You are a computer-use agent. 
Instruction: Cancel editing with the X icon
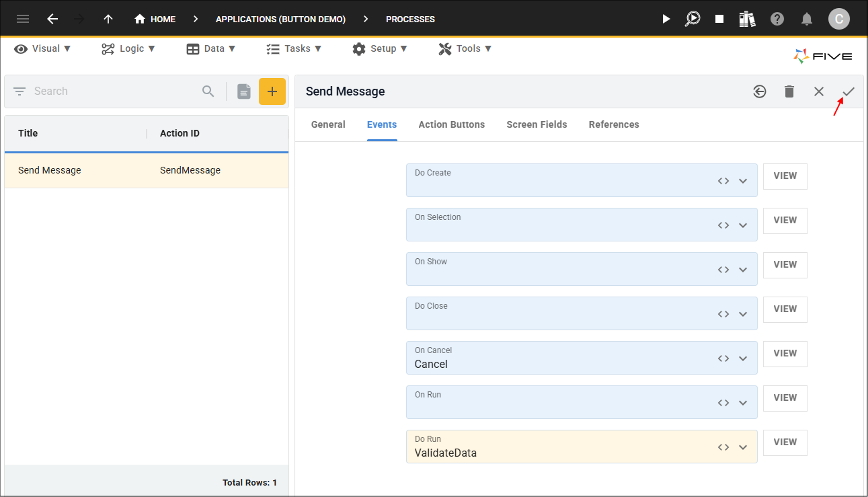819,91
